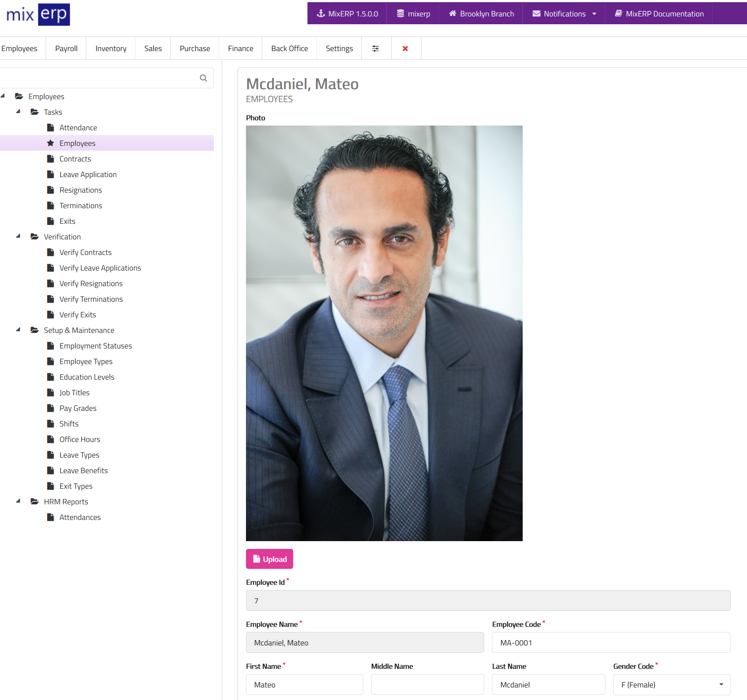Open the Gender Code dropdown
Image resolution: width=747 pixels, height=700 pixels.
(x=672, y=684)
